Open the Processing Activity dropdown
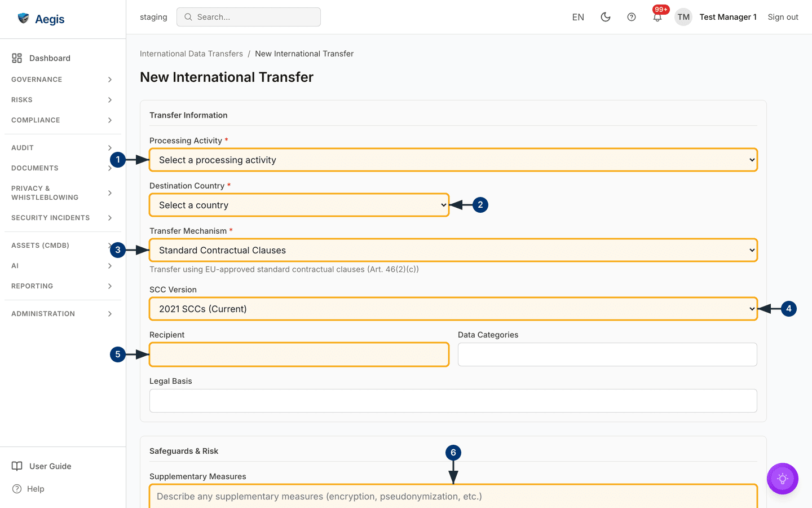 click(453, 160)
